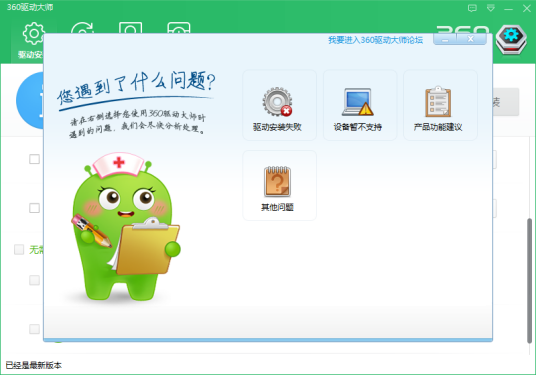The height and width of the screenshot is (375, 536).
Task: Check the bottom-most driver checkbox
Action: pyautogui.click(x=34, y=329)
